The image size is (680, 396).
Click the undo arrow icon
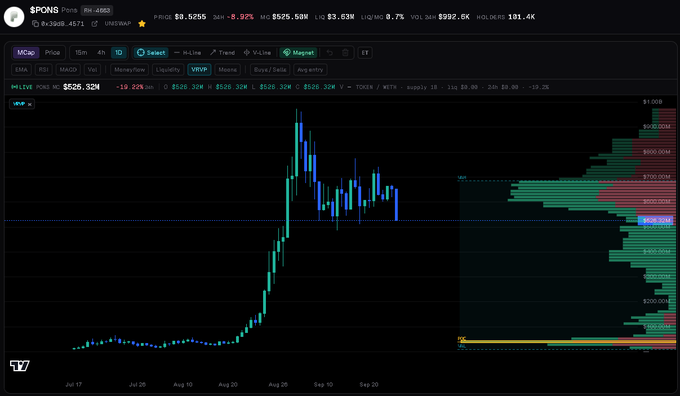tap(330, 52)
